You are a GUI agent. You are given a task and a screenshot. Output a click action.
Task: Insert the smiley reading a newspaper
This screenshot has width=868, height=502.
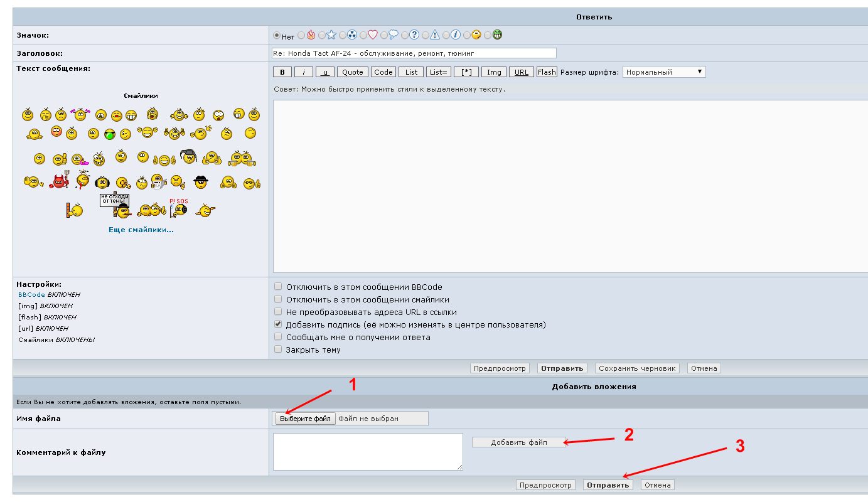(159, 183)
